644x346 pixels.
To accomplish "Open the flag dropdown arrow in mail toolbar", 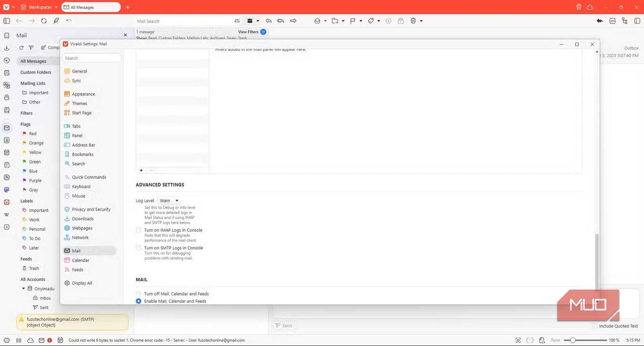I will 361,21.
